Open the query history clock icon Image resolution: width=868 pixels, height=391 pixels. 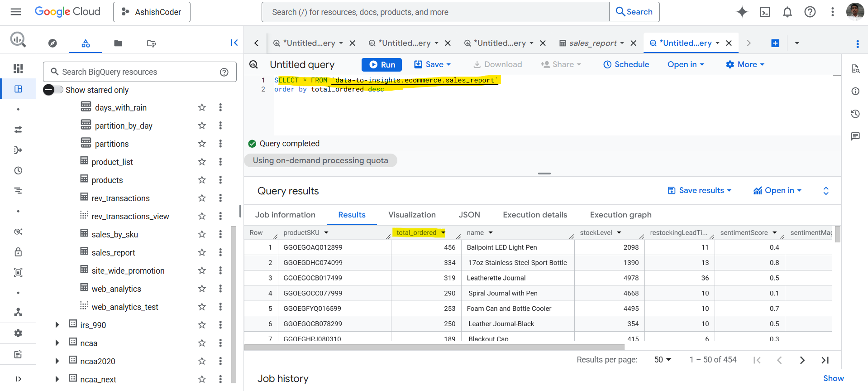coord(855,114)
